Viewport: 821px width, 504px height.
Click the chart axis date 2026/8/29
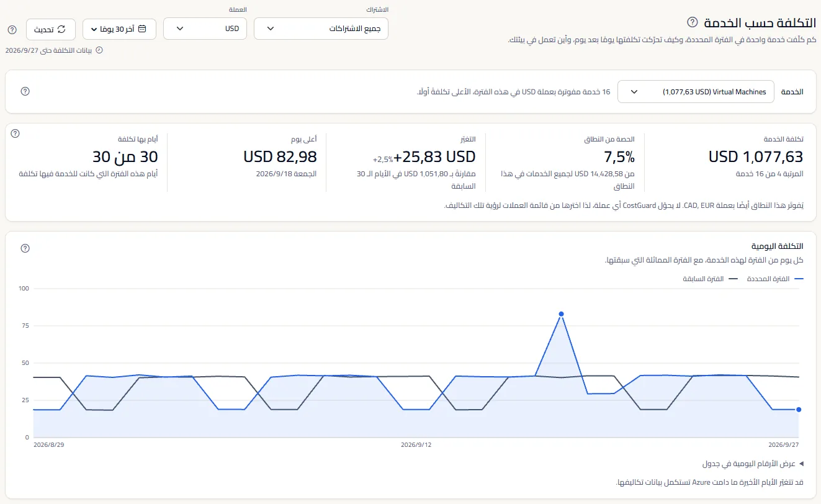[49, 445]
